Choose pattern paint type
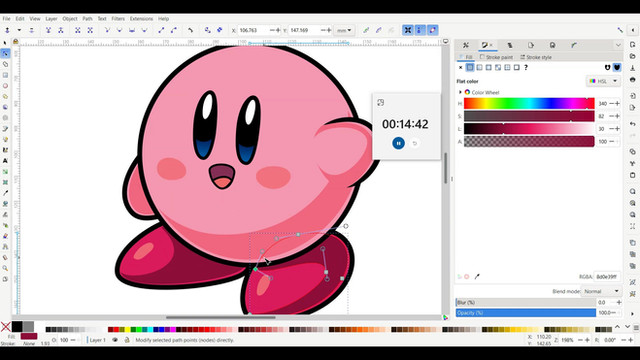 [507, 67]
